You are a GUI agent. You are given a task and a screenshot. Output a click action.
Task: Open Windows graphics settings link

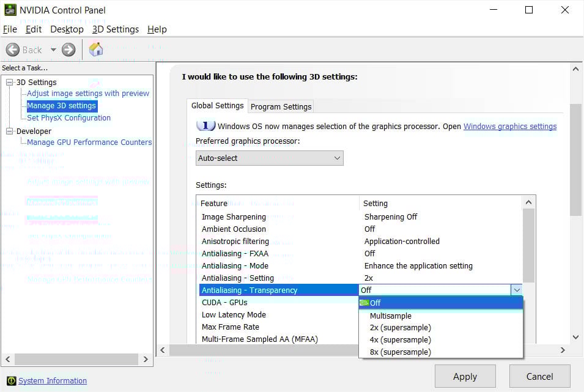coord(510,127)
